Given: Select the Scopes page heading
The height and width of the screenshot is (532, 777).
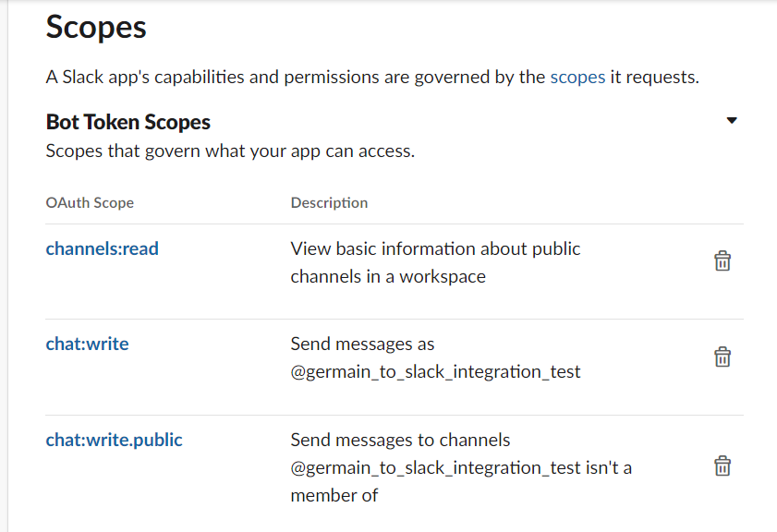Looking at the screenshot, I should click(95, 28).
